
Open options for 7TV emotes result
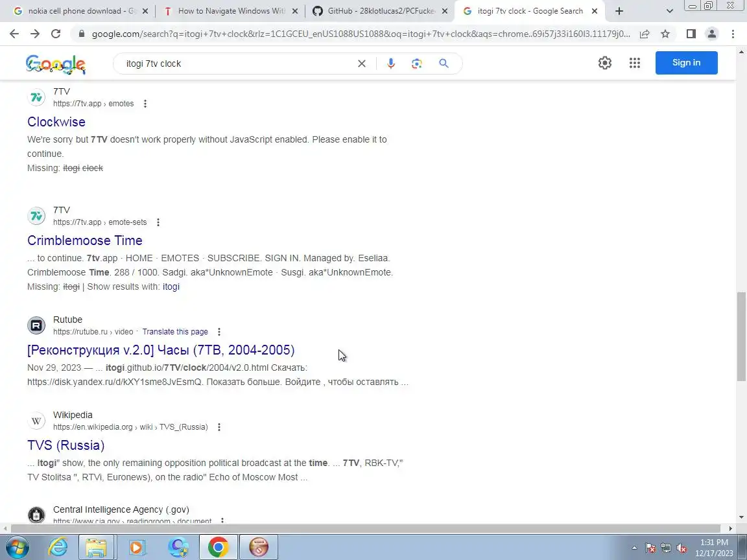[x=145, y=104]
